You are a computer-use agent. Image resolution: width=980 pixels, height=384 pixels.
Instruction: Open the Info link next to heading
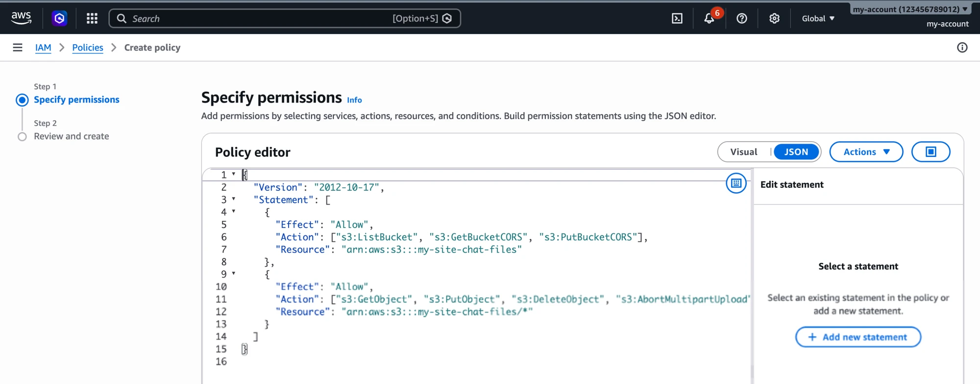click(354, 100)
